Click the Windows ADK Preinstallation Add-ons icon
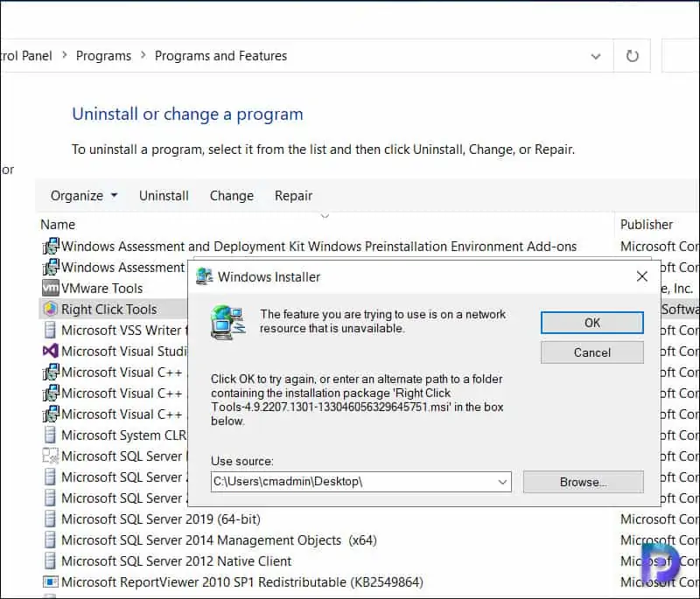Screen dimensions: 700x599 pos(51,246)
